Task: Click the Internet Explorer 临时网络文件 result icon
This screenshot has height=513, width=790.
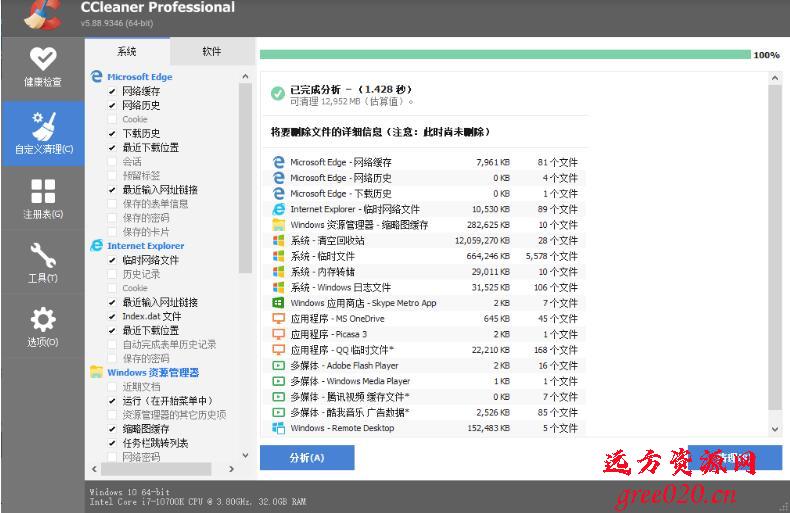Action: click(x=278, y=209)
